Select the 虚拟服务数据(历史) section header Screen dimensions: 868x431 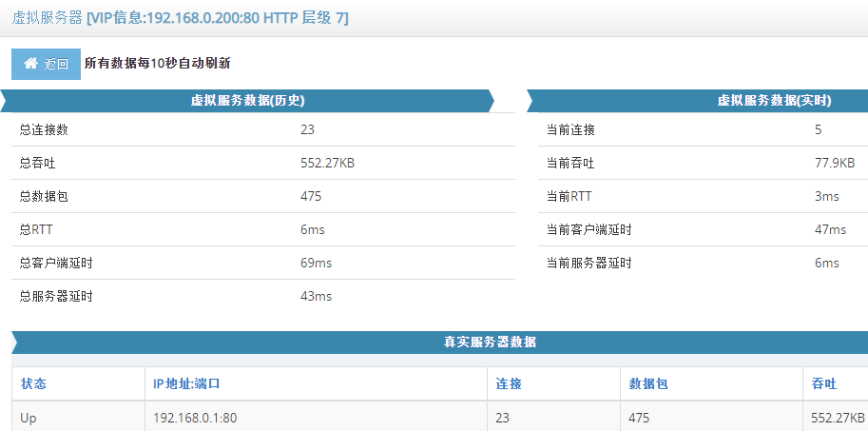(247, 100)
